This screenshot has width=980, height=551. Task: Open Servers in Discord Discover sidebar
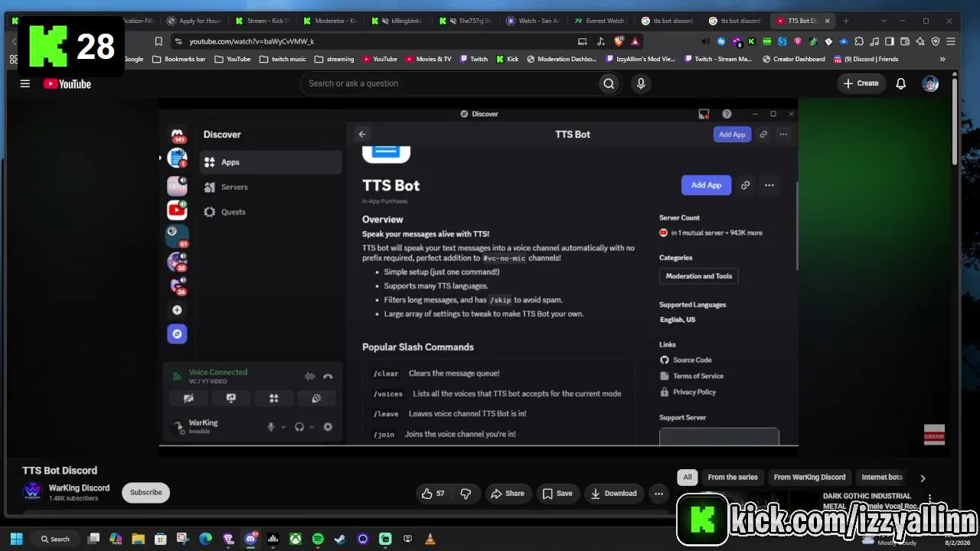pyautogui.click(x=271, y=187)
